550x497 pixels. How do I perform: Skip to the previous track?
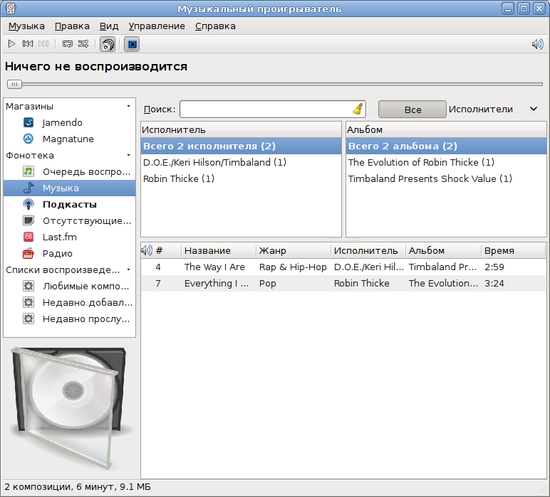pos(28,44)
